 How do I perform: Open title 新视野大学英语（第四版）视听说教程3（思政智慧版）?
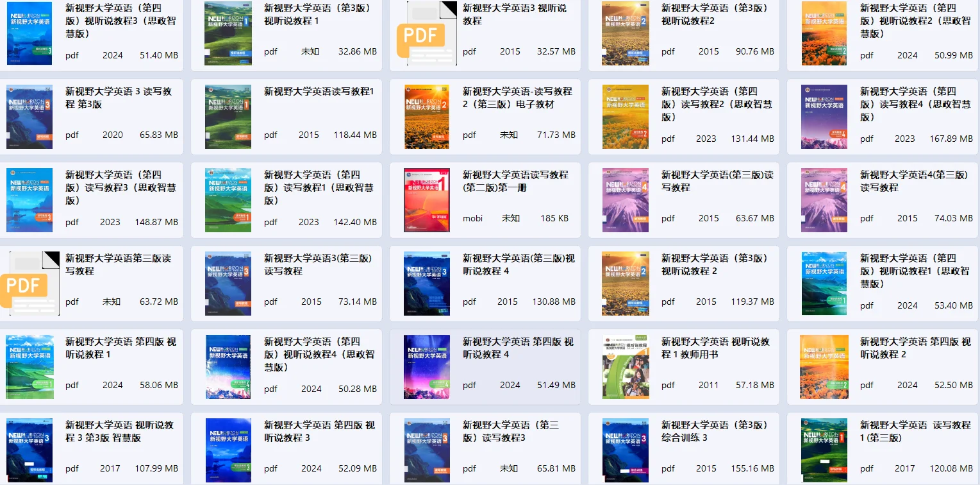120,21
